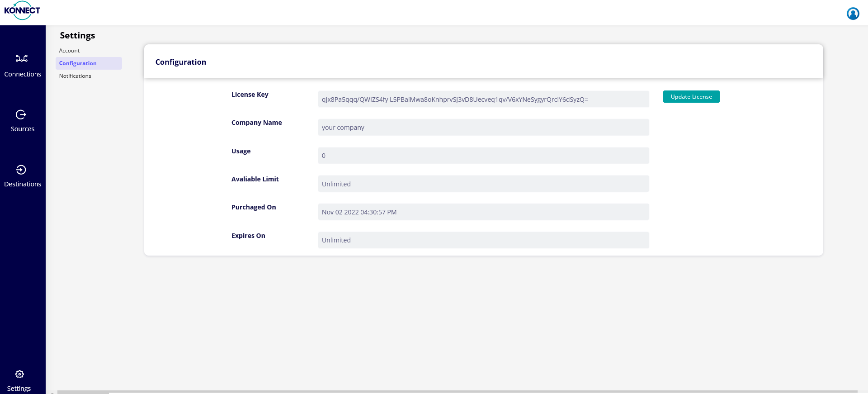Select the Configuration settings tab
Image resolution: width=868 pixels, height=394 pixels.
[x=78, y=63]
